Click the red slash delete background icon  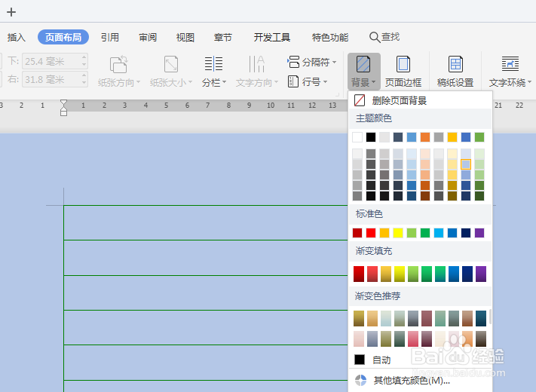pos(360,100)
